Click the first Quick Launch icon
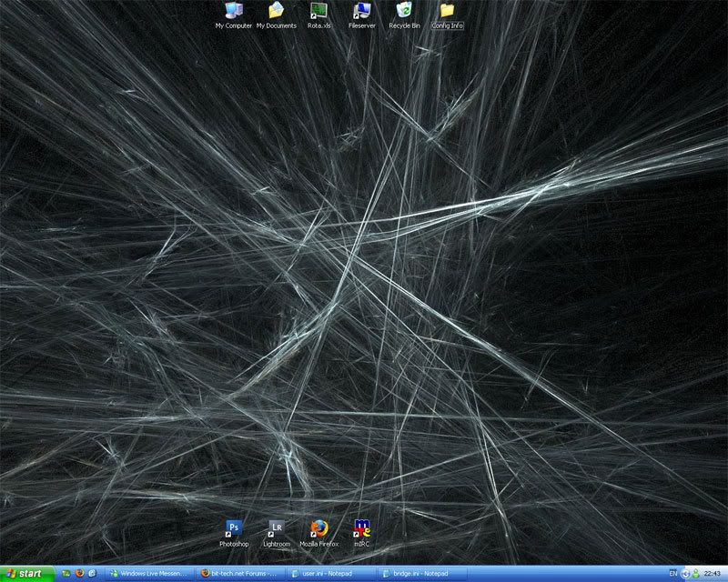The image size is (728, 582). click(66, 574)
